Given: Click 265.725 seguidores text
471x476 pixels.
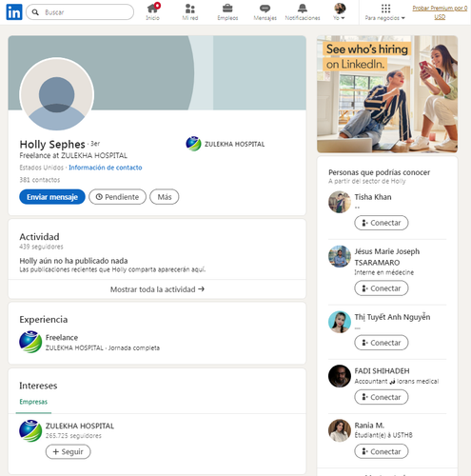Looking at the screenshot, I should pos(73,436).
